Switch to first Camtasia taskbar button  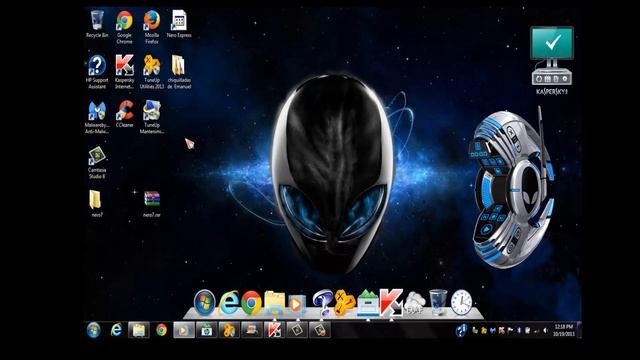(297, 330)
